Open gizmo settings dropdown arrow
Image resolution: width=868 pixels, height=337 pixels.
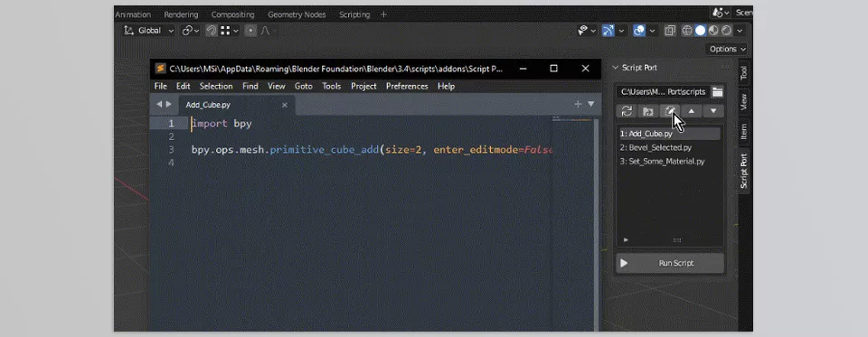click(x=621, y=31)
